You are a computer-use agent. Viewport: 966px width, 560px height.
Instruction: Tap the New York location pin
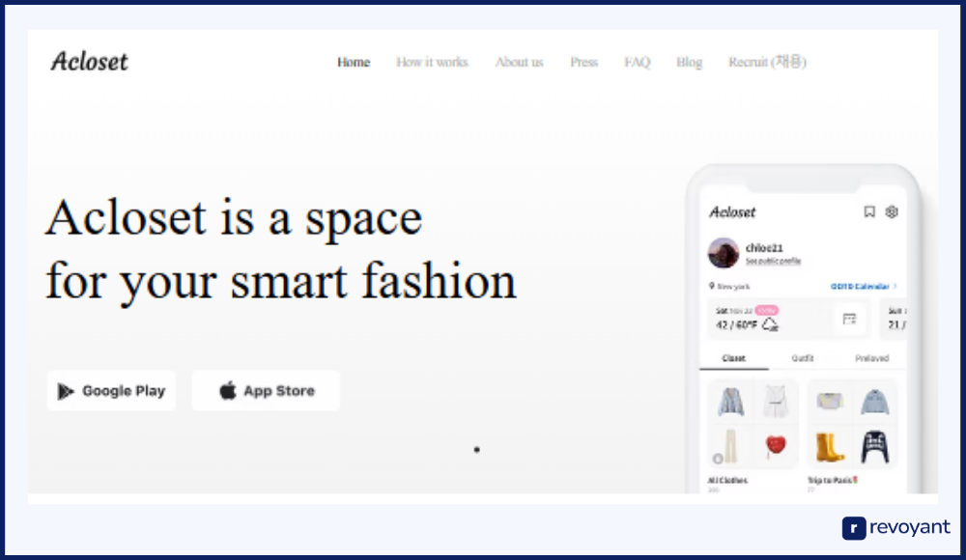(712, 286)
